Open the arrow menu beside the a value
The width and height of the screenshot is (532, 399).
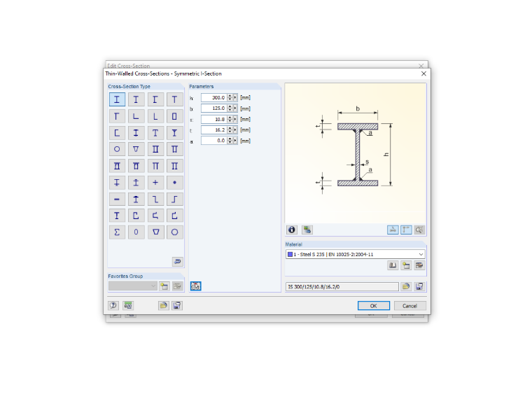[235, 141]
